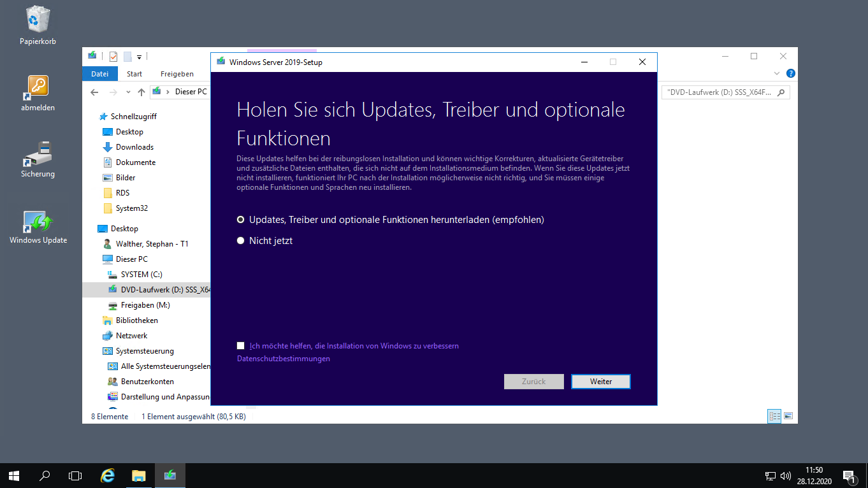Go up one level with Explorer's up arrow

click(141, 92)
